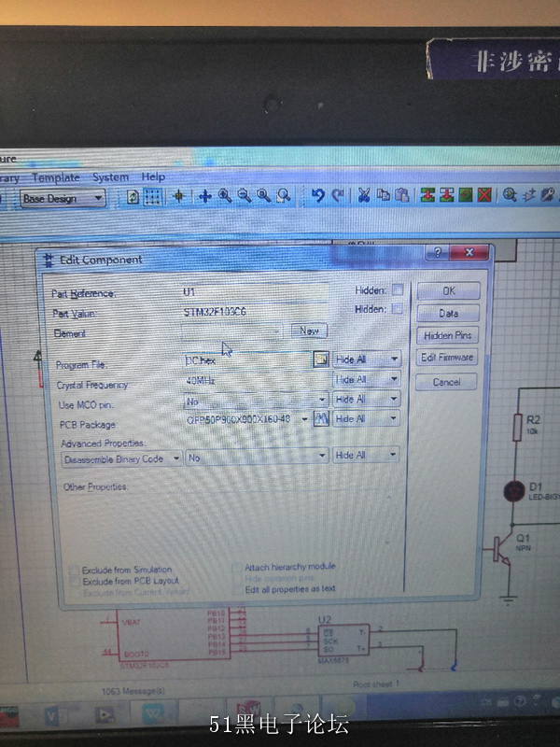Click the OK button
Viewport: 560px width, 747px height.
(449, 290)
